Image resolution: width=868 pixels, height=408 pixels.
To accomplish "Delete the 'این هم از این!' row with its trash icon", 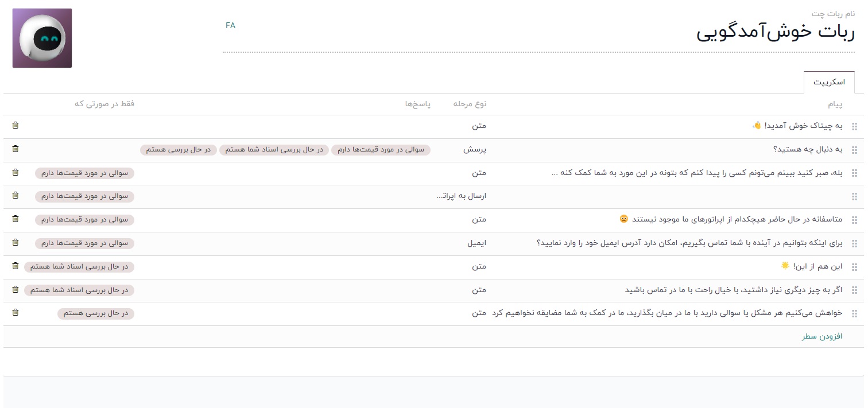I will pyautogui.click(x=15, y=266).
